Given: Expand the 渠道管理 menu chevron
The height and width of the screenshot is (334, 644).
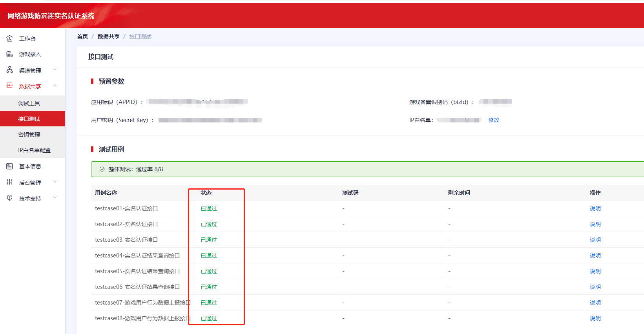Looking at the screenshot, I should tap(55, 70).
